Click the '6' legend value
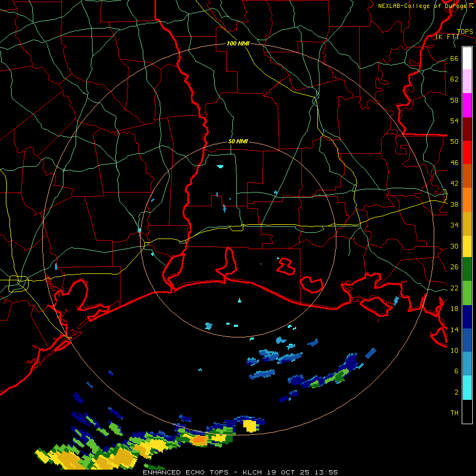The image size is (476, 476). (x=456, y=371)
